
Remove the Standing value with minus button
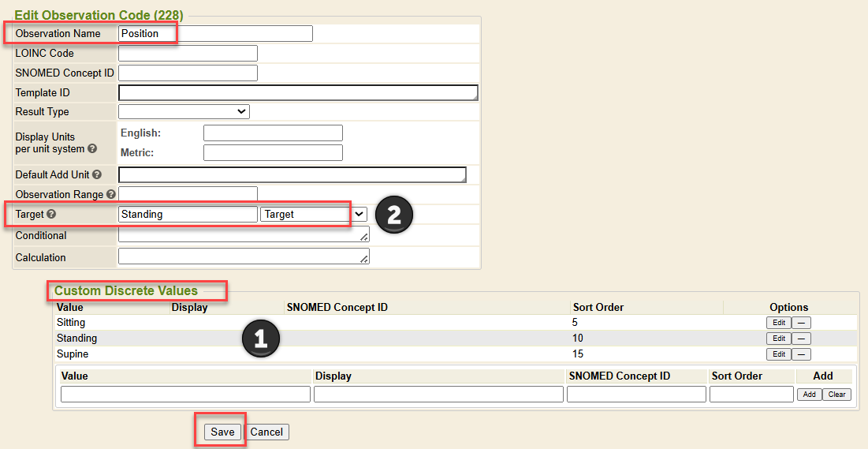[x=801, y=339]
